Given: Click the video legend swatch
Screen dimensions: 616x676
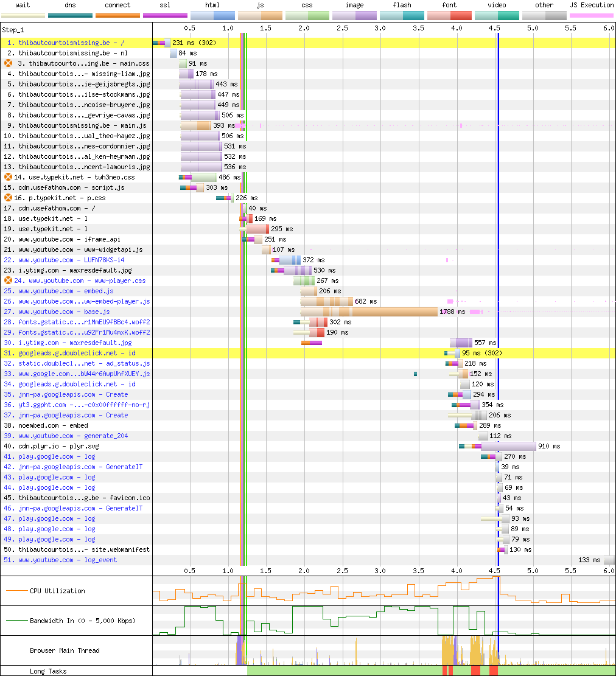Looking at the screenshot, I should [x=497, y=16].
